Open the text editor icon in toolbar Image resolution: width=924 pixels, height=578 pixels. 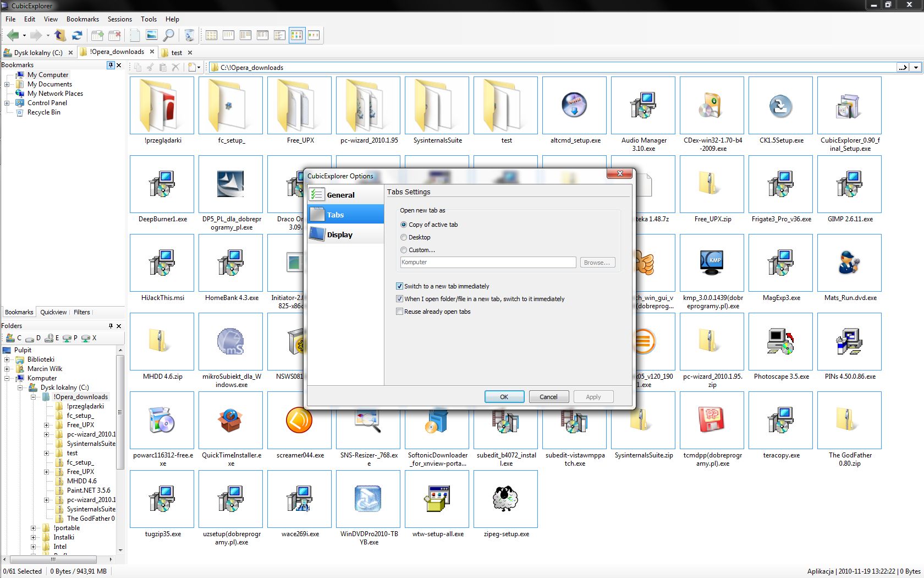point(135,35)
